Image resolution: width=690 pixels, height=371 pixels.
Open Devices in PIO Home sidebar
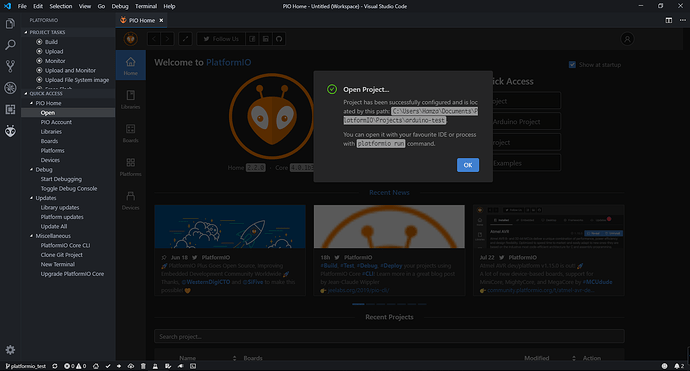click(x=131, y=200)
